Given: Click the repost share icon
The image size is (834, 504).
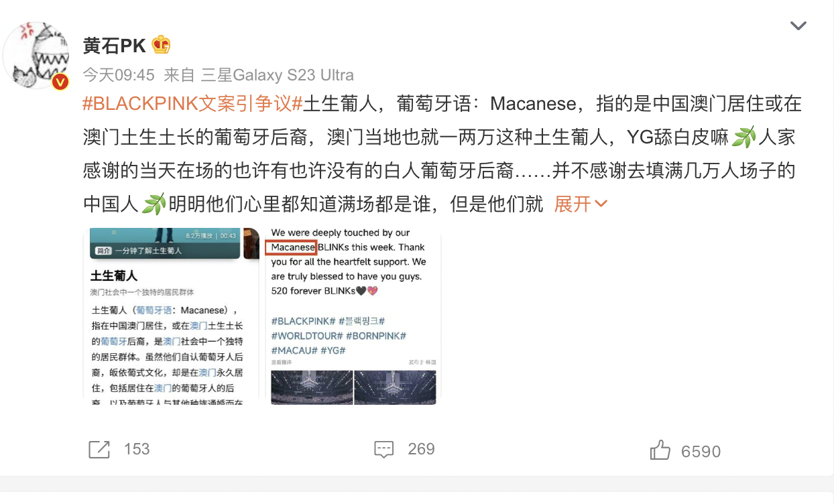Looking at the screenshot, I should [99, 449].
